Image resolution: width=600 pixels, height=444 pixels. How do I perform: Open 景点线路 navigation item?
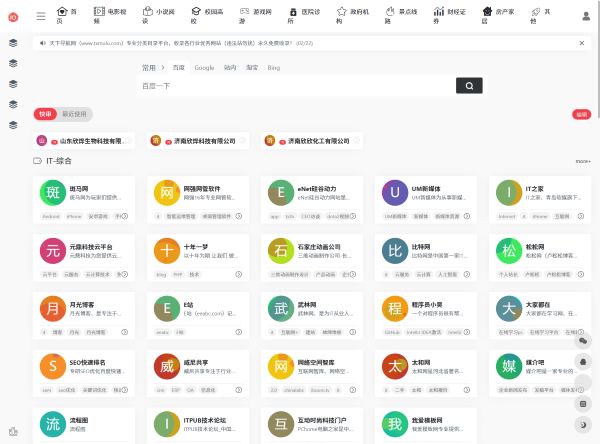(401, 16)
